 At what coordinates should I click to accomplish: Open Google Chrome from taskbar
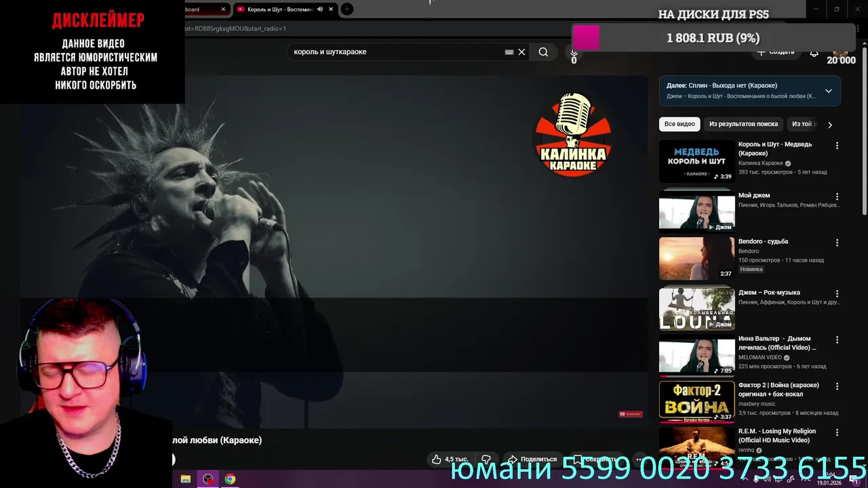[230, 479]
